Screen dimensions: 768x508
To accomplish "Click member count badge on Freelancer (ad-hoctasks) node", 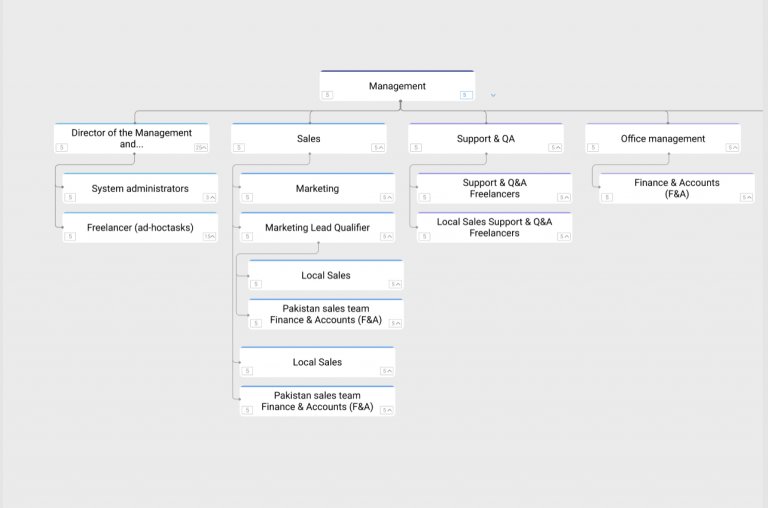I will pos(70,237).
